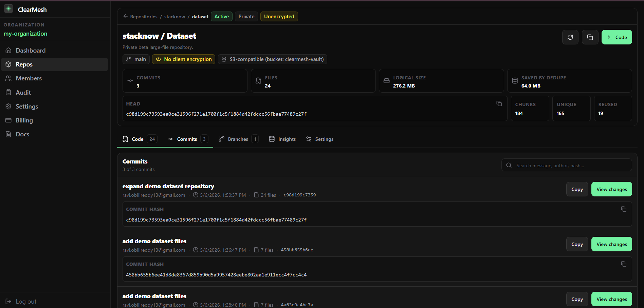The width and height of the screenshot is (644, 308).
Task: Click the '24 files' label
Action: tap(268, 195)
